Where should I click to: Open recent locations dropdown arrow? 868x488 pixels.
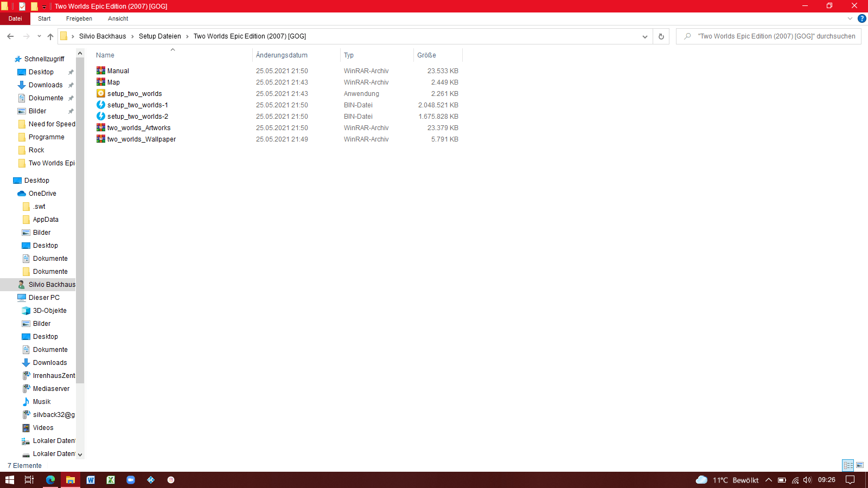pos(39,36)
